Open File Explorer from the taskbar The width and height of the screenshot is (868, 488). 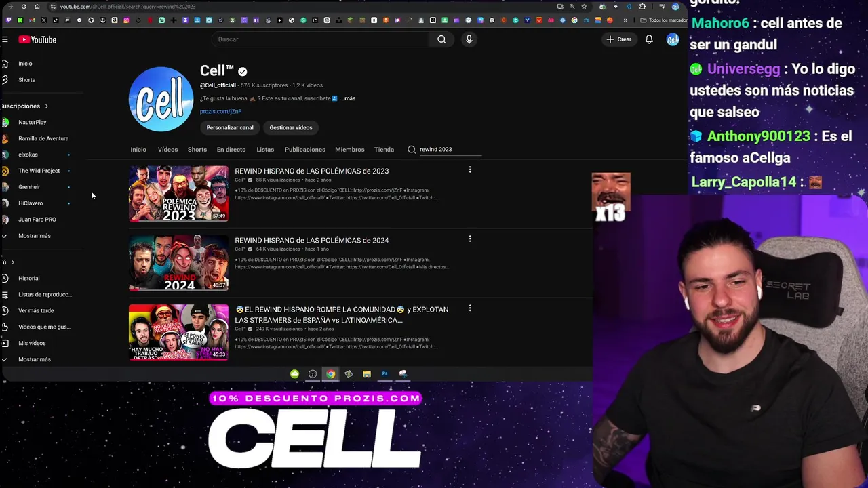point(367,373)
